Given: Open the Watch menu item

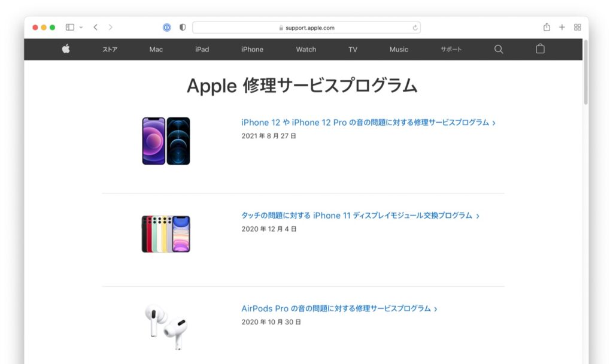Looking at the screenshot, I should 306,50.
